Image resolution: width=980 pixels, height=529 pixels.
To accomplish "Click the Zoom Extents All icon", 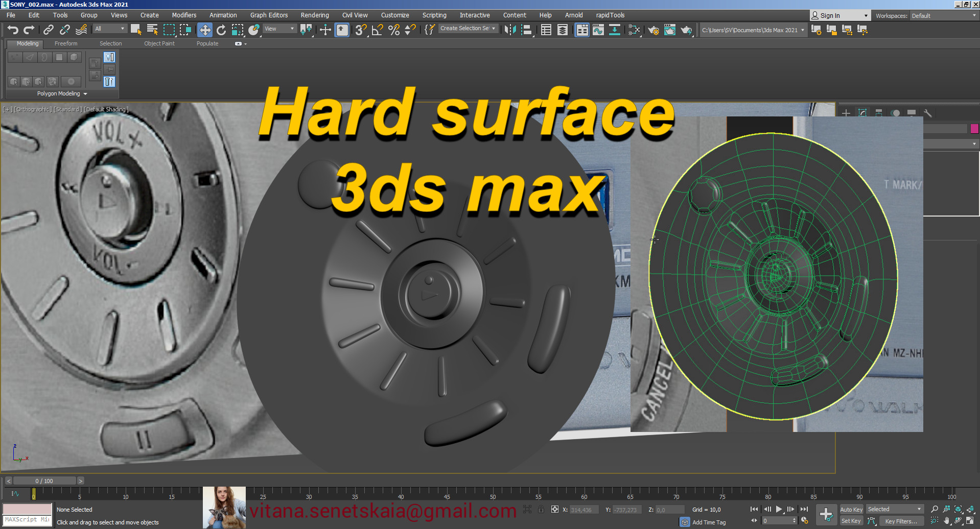I will [970, 509].
